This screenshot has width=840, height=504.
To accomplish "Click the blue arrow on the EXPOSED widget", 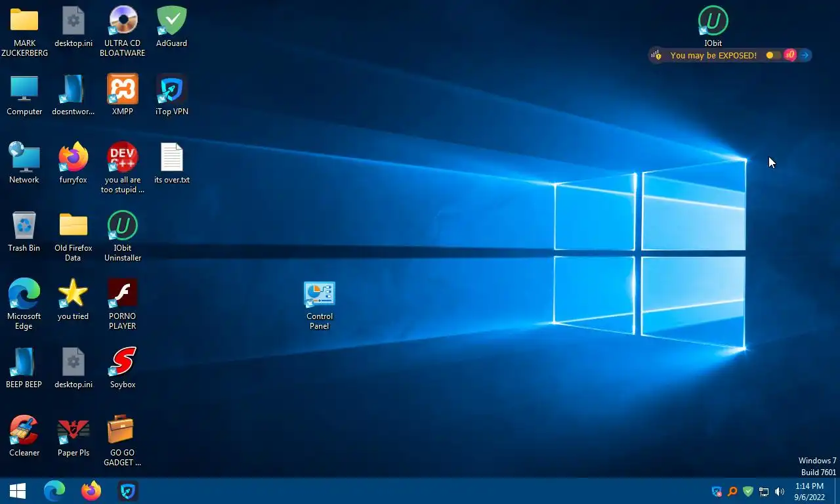I will (x=805, y=55).
